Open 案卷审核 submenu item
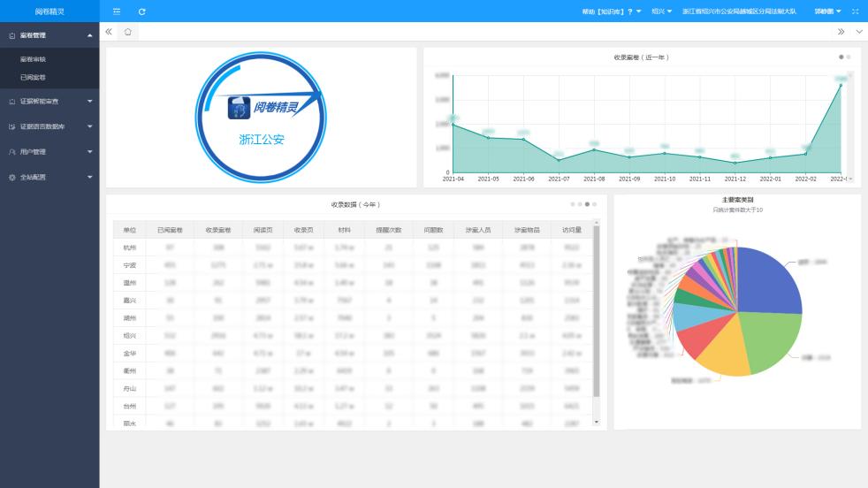Viewport: 868px width, 488px height. tap(34, 59)
